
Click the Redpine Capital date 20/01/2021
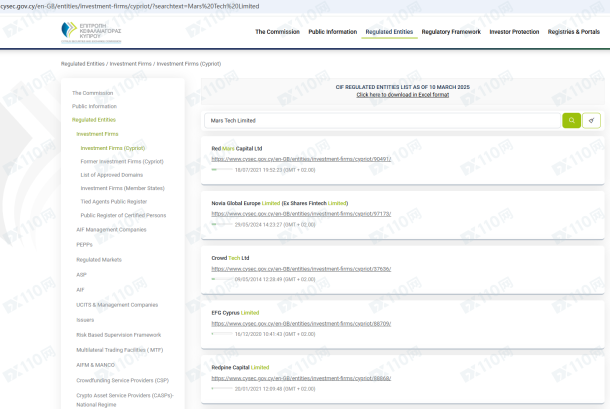[x=275, y=389]
